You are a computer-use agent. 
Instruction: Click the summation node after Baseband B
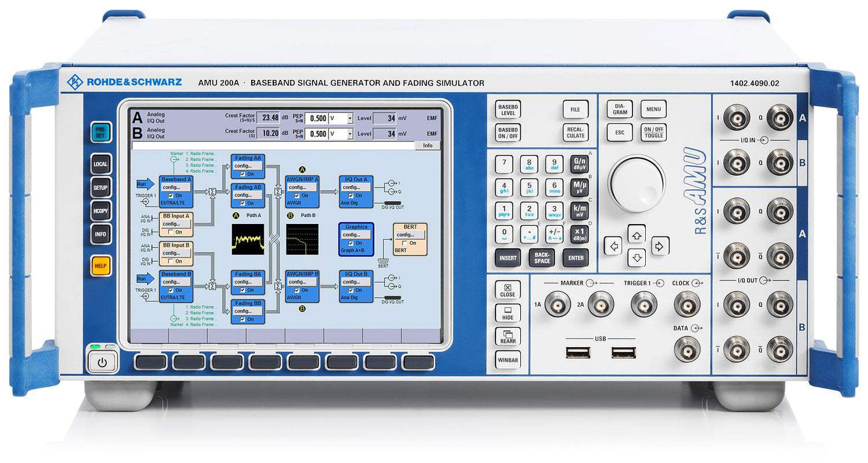[212, 286]
